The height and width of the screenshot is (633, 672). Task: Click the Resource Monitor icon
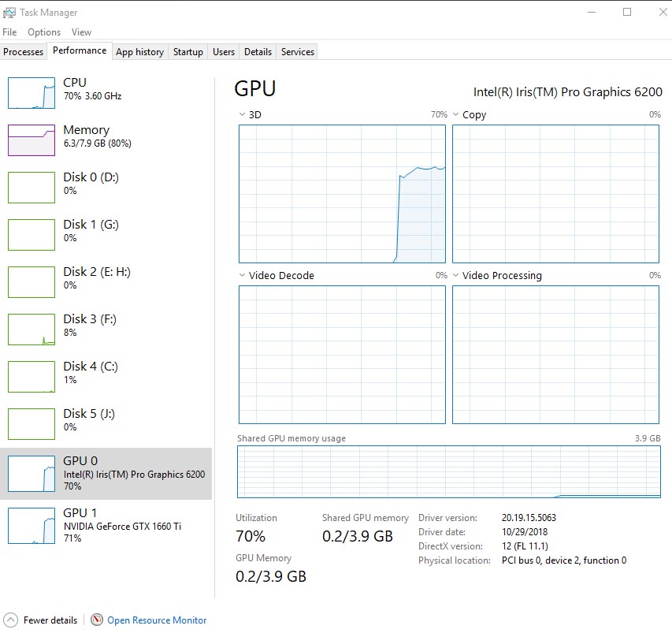point(97,620)
